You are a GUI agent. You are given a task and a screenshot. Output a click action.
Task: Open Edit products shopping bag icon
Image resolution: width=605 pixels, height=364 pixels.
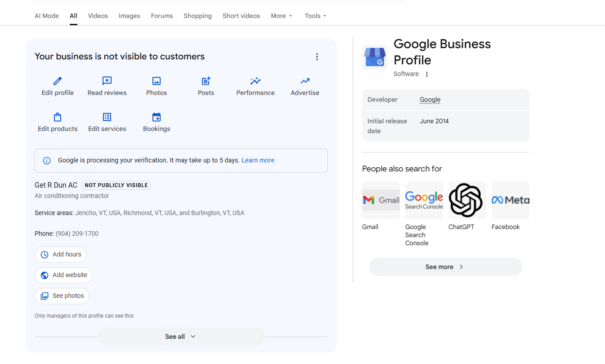(58, 117)
